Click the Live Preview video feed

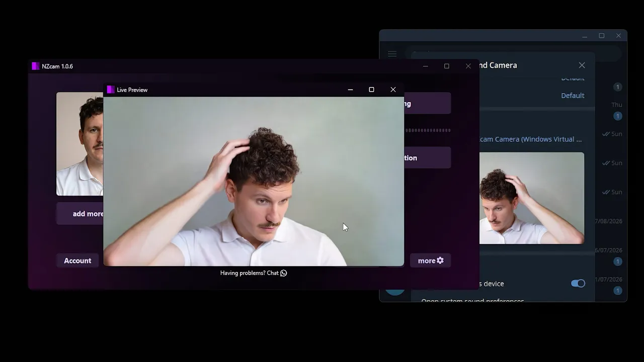coord(254,181)
